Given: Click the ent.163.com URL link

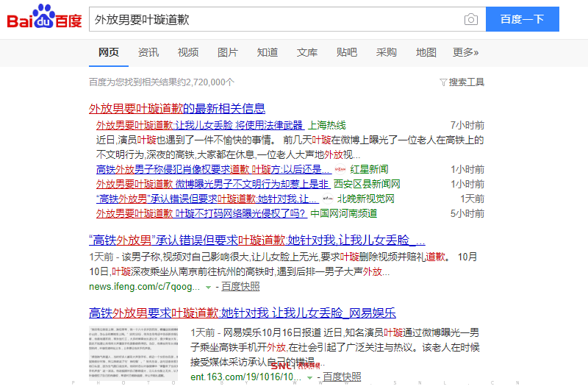Looking at the screenshot, I should click(x=245, y=377).
